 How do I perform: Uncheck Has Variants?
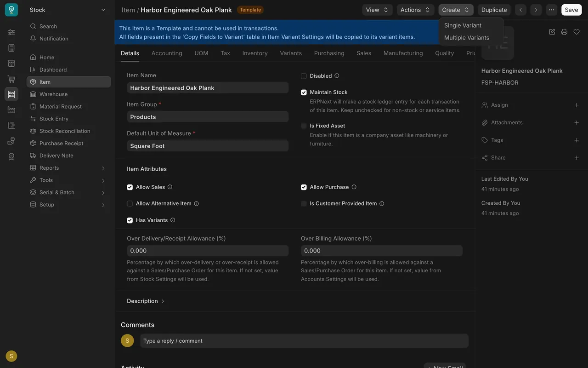tap(130, 220)
